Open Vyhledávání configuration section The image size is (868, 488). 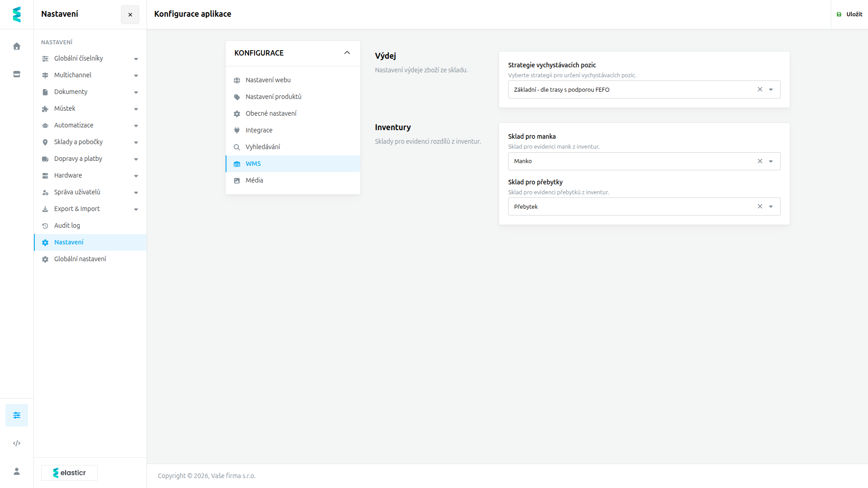coord(293,147)
